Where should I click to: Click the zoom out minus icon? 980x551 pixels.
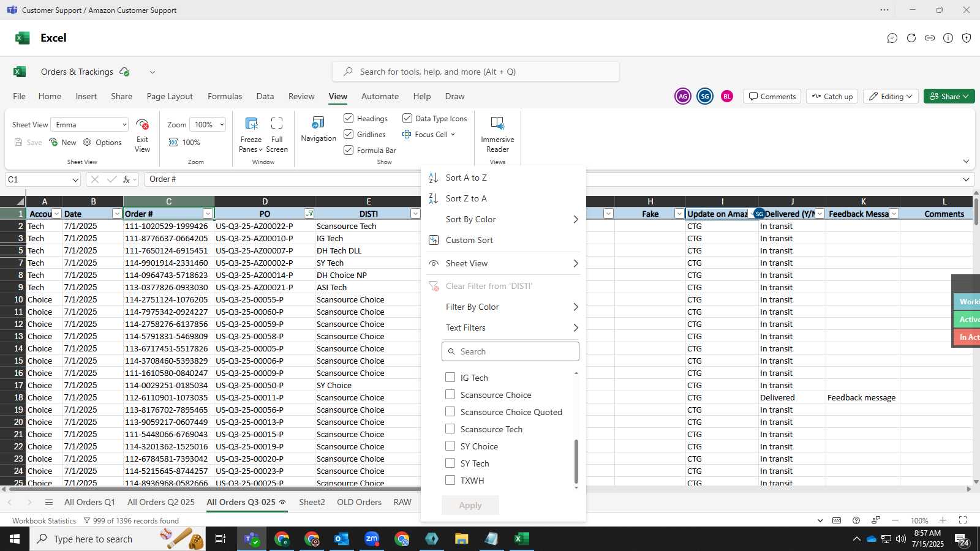(895, 520)
